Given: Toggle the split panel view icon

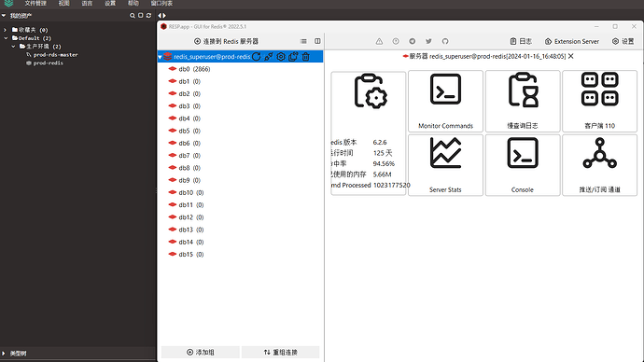Looking at the screenshot, I should (317, 41).
